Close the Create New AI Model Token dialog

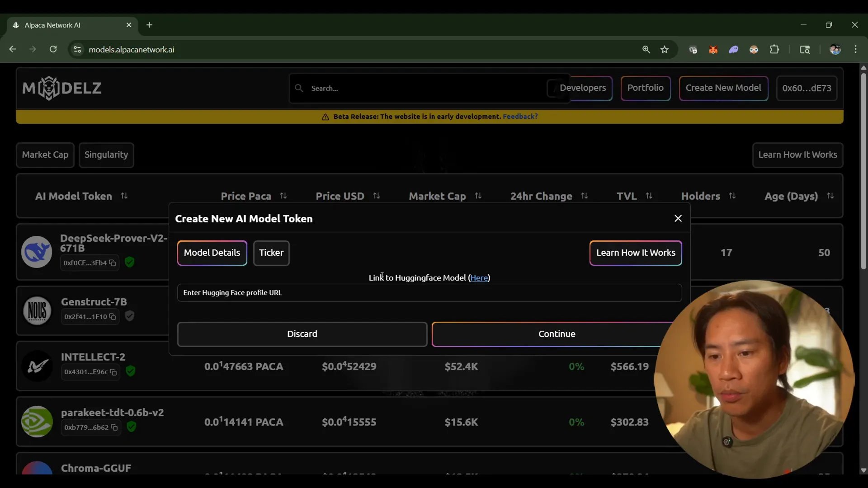click(678, 219)
